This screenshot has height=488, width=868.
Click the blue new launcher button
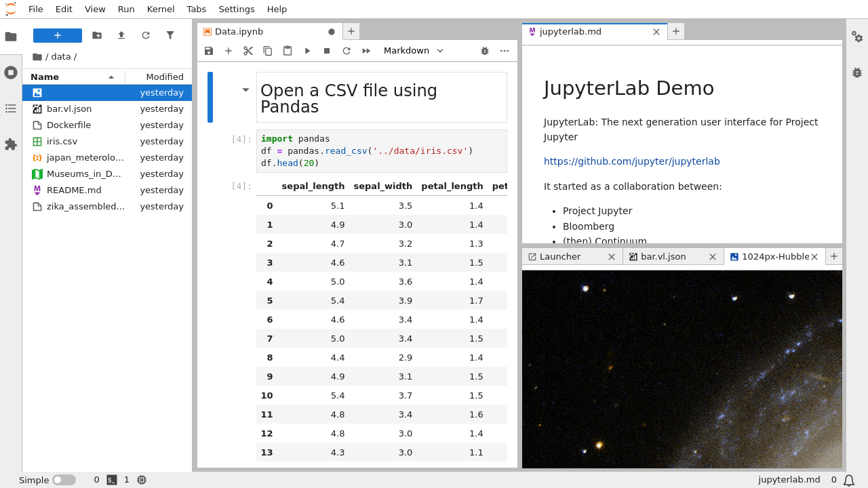pyautogui.click(x=57, y=35)
